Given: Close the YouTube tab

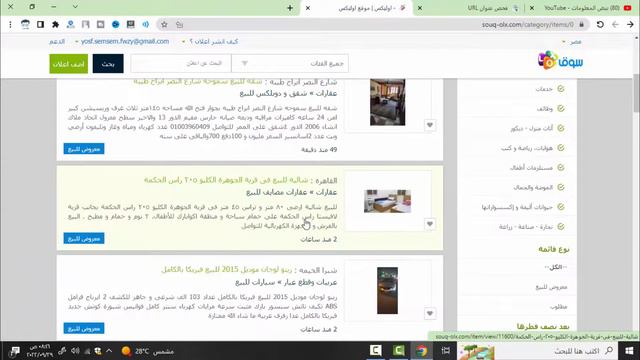Looking at the screenshot, I should click(532, 8).
